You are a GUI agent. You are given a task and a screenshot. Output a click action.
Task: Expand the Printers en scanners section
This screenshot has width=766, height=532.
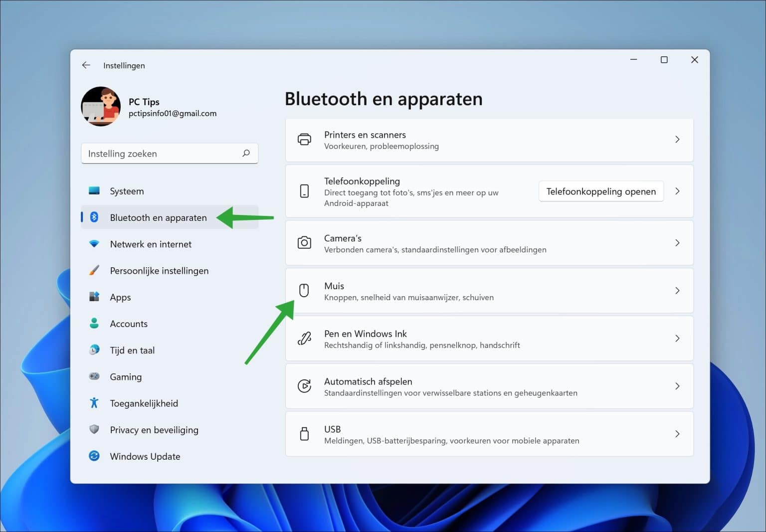tap(677, 140)
